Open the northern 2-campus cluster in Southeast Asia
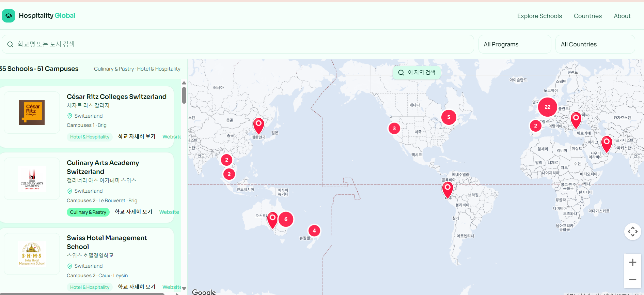This screenshot has height=295, width=644. (226, 160)
